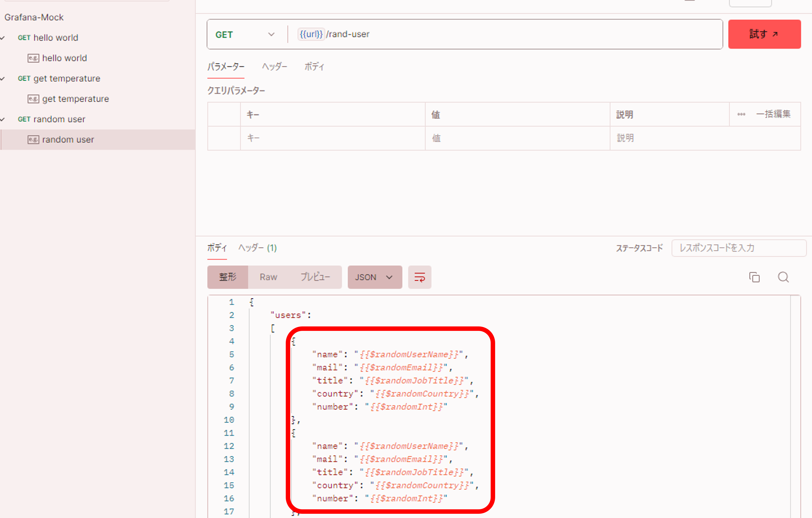Click the example icon beside random user
Screen dimensions: 812x518
(x=33, y=140)
